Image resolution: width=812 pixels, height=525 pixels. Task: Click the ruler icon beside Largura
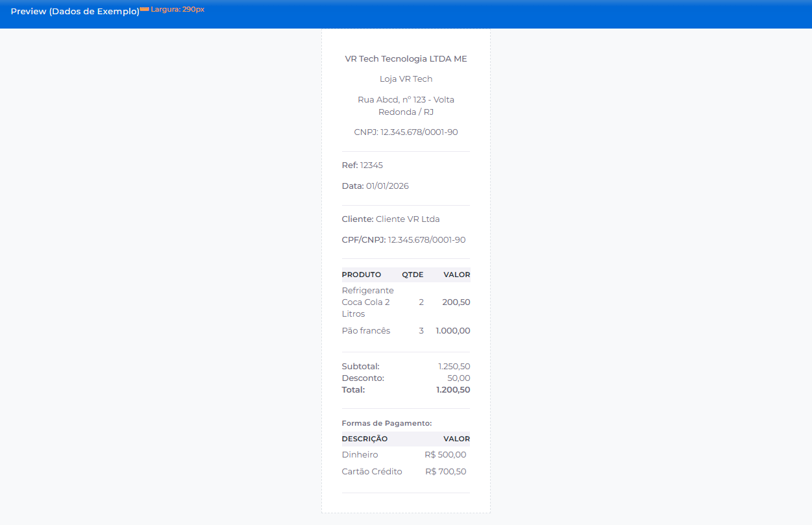tap(144, 9)
